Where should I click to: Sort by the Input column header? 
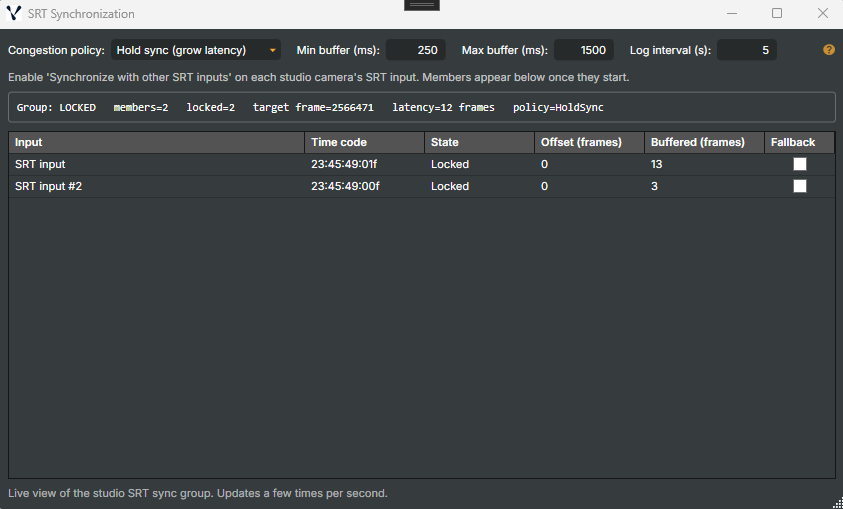(x=156, y=142)
